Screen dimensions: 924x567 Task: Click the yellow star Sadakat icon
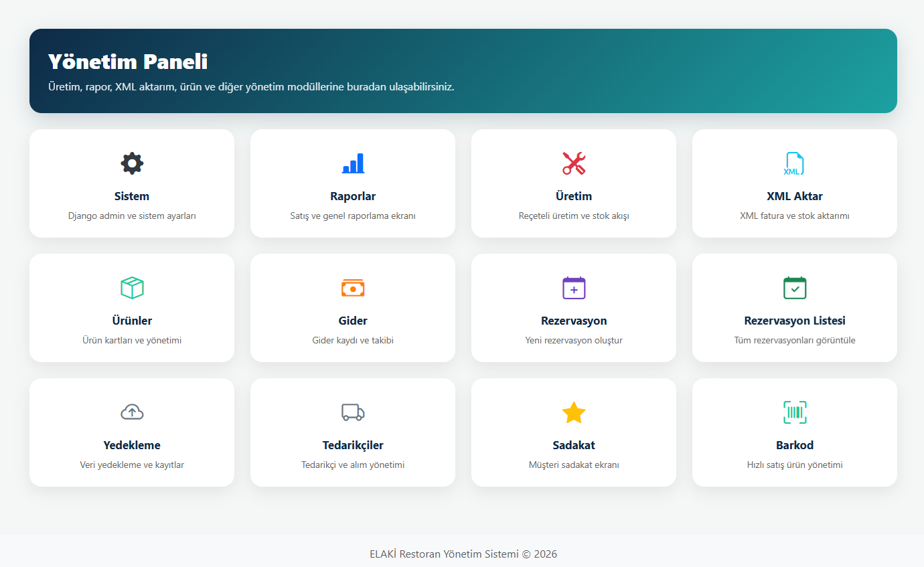[574, 412]
